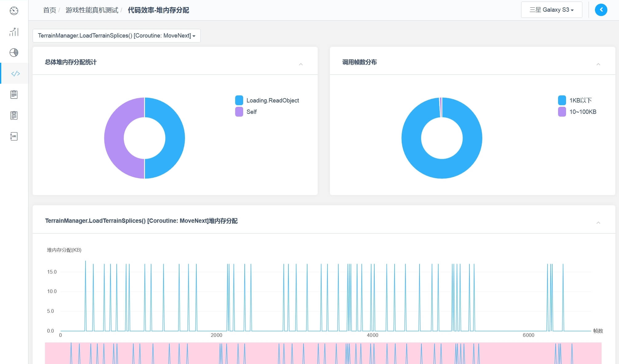Toggle Loading.ReadObject legend series
The image size is (619, 364).
(x=272, y=100)
